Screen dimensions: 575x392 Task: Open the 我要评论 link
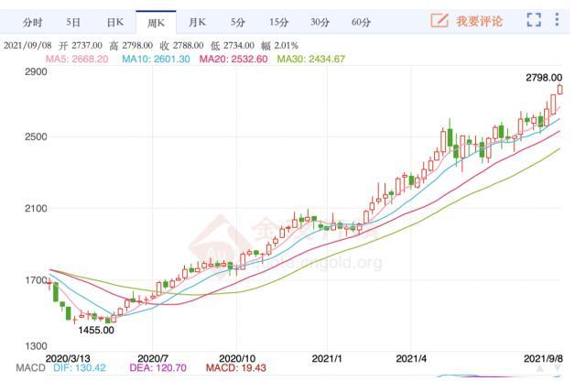click(479, 21)
